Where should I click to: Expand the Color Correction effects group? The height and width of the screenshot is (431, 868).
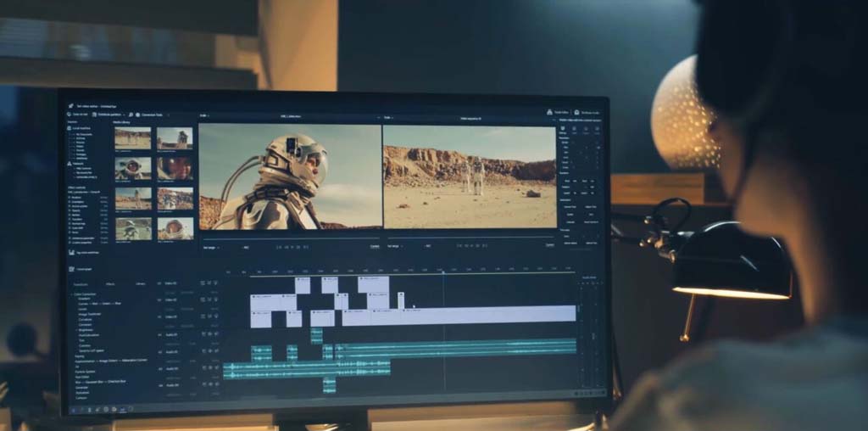click(72, 294)
